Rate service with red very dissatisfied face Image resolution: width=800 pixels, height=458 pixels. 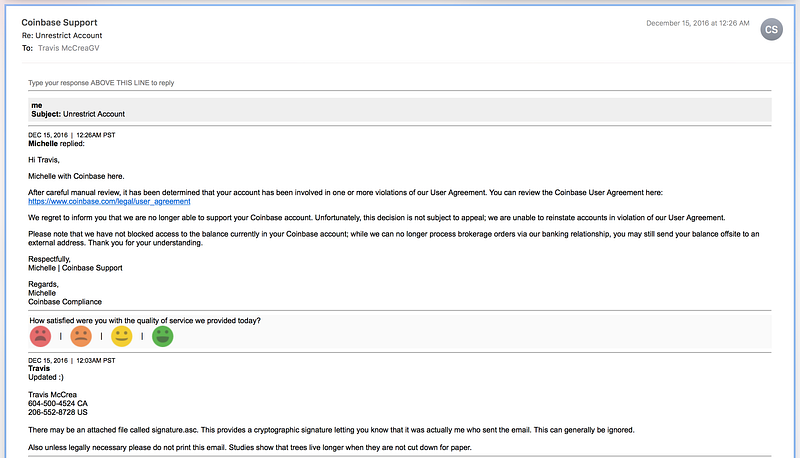(x=40, y=337)
